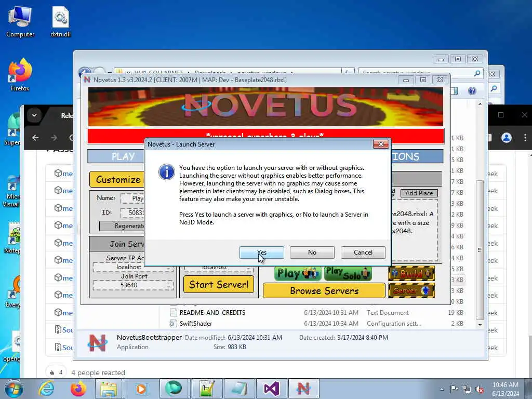Select the dxtn.dll desktop file icon
This screenshot has height=399, width=532.
[60, 22]
